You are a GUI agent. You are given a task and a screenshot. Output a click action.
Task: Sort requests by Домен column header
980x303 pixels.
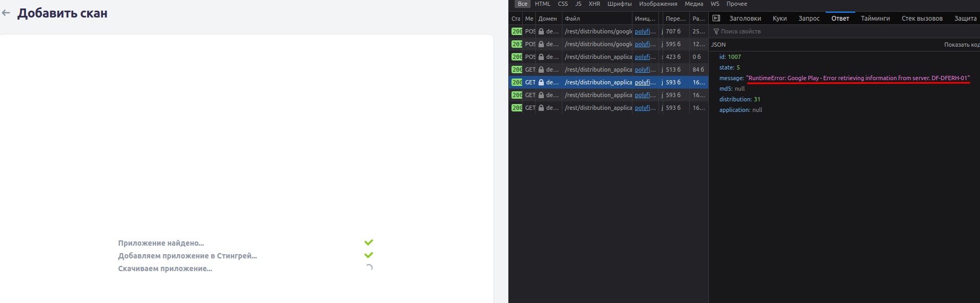click(x=547, y=19)
